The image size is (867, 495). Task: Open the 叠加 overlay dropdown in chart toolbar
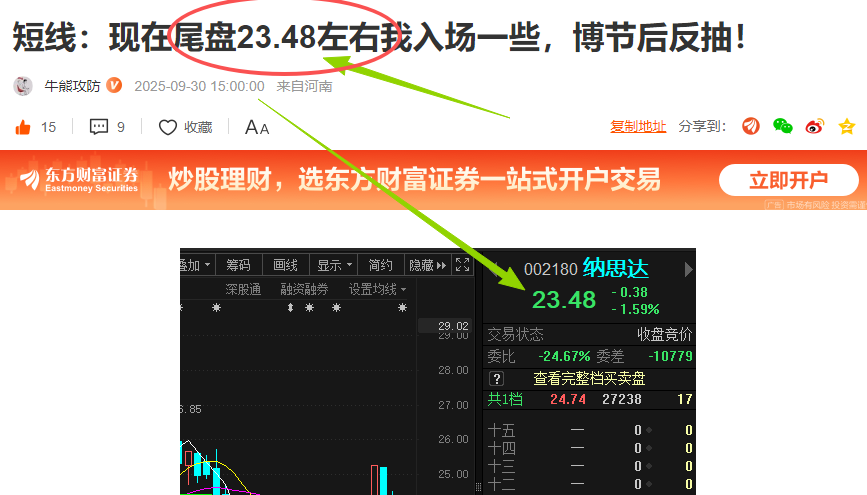point(196,265)
